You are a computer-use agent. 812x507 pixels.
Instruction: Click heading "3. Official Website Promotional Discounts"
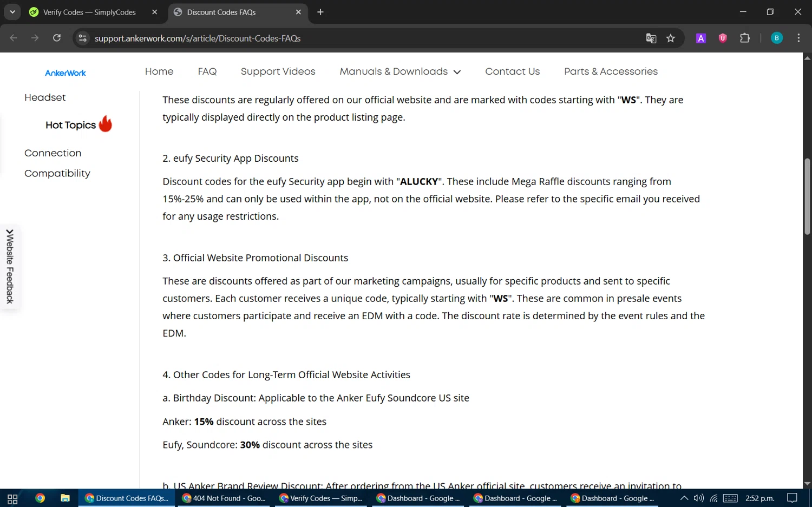coord(256,258)
